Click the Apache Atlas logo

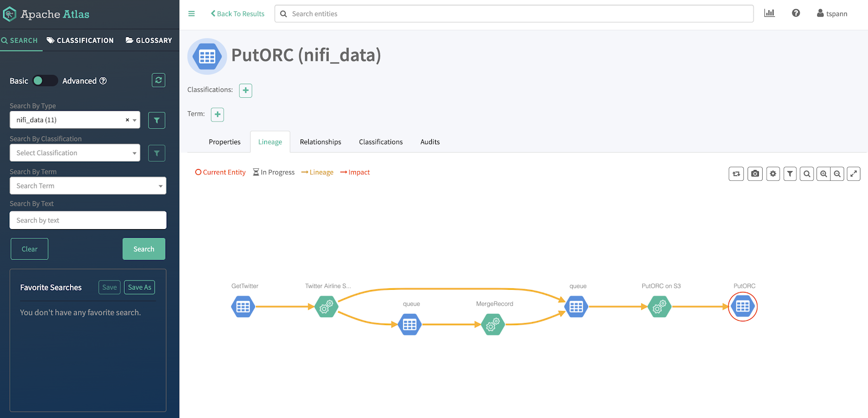[x=46, y=14]
